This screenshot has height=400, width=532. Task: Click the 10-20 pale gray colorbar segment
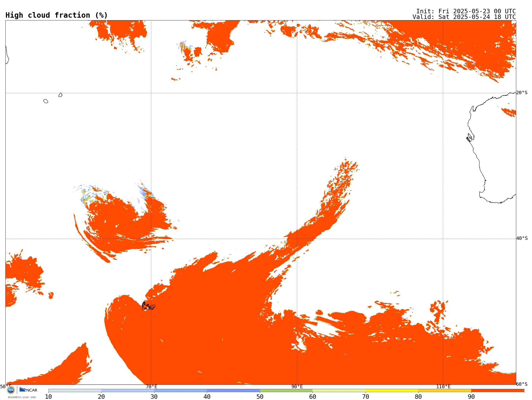click(75, 391)
